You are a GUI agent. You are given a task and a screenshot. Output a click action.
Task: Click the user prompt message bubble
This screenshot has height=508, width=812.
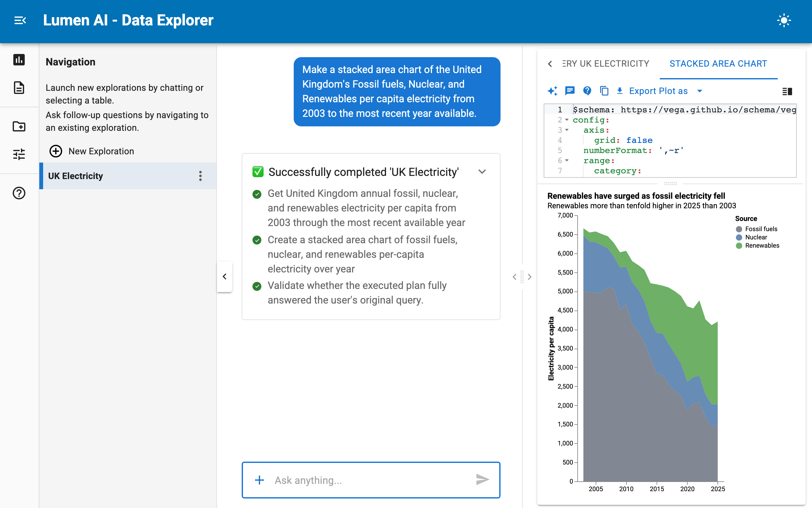397,92
